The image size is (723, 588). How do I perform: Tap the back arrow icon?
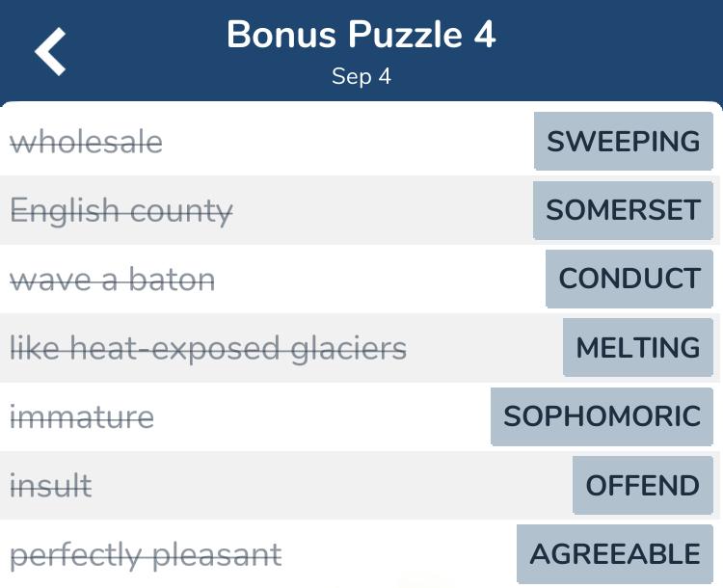pyautogui.click(x=50, y=51)
